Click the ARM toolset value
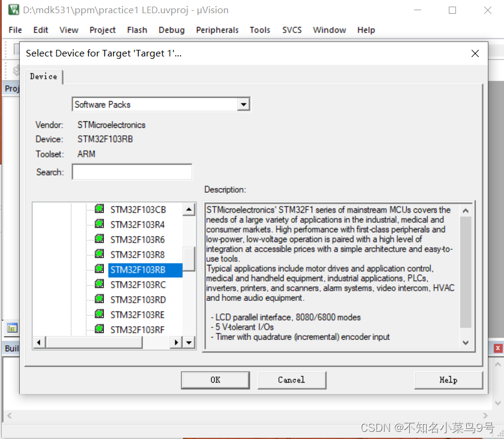 [x=86, y=154]
